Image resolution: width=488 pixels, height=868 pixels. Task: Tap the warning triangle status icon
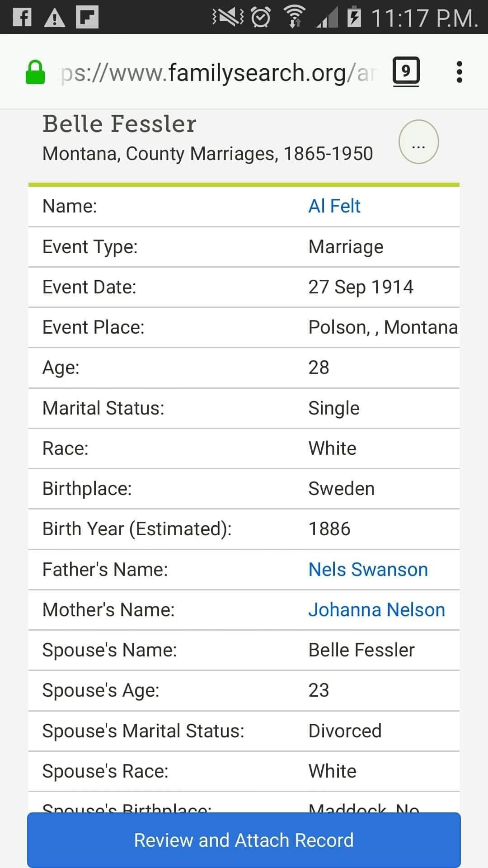(x=55, y=18)
